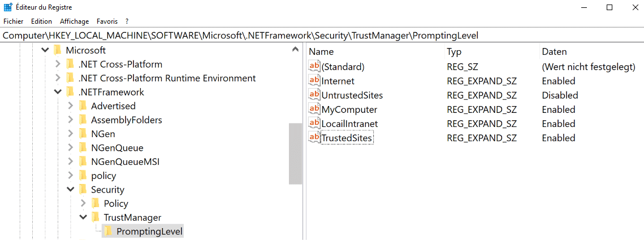This screenshot has width=644, height=241.
Task: Collapse the TrustManager key
Action: point(83,217)
